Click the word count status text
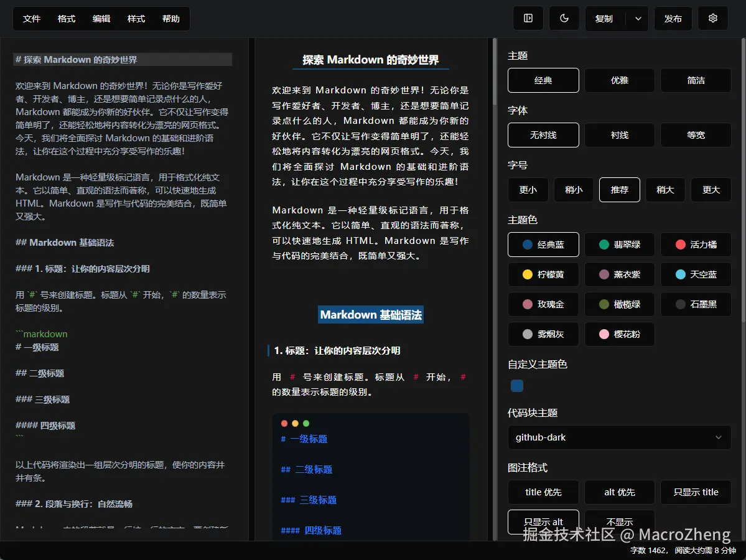746x560 pixels. point(683,551)
